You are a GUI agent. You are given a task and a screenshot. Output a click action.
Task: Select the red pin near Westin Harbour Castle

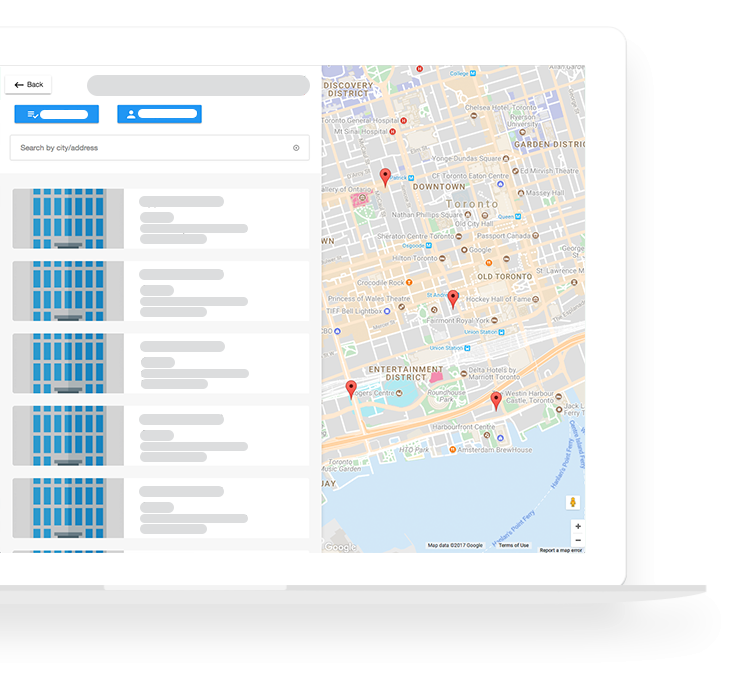496,401
